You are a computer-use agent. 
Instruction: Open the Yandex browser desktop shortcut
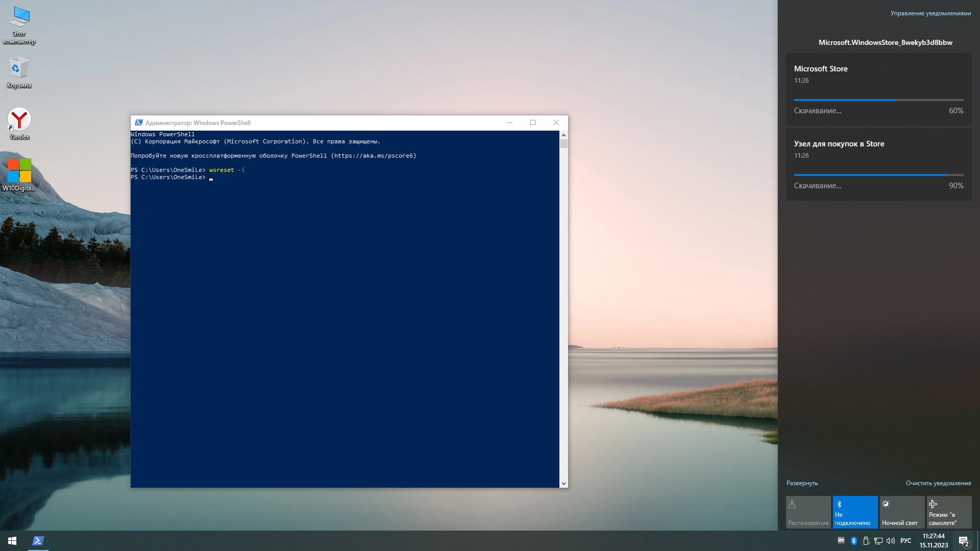(19, 120)
